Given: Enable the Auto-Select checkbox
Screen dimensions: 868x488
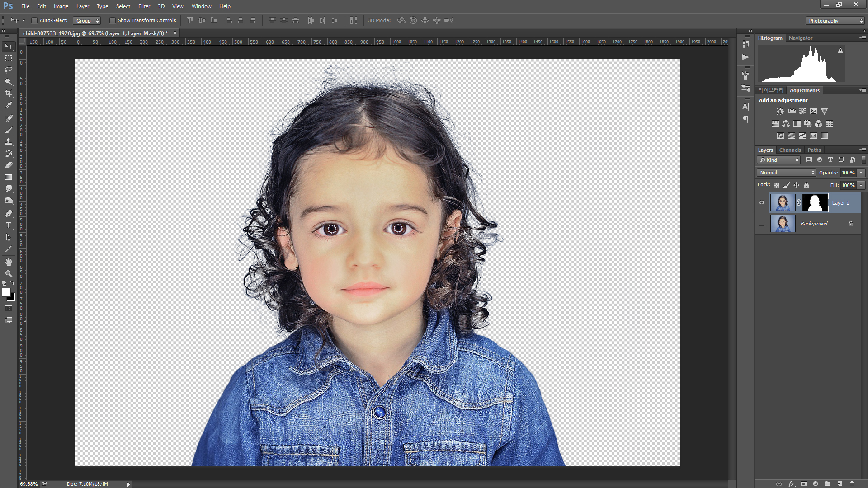Looking at the screenshot, I should coord(34,20).
